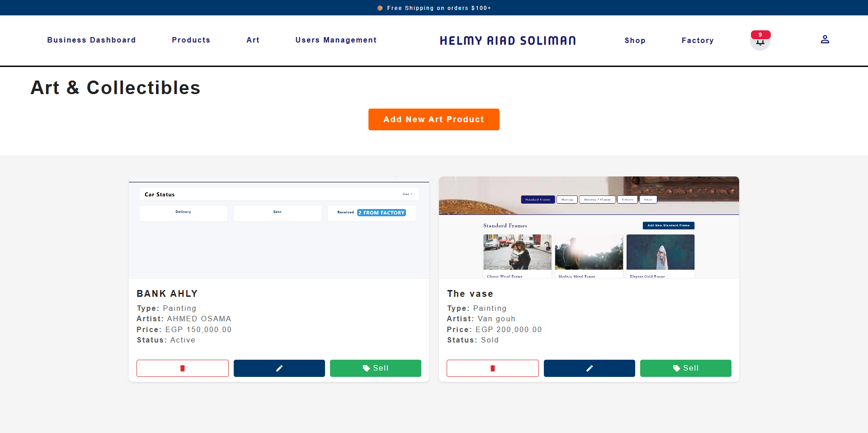Open the Factory menu item
Viewport: 868px width, 433px height.
pos(698,40)
